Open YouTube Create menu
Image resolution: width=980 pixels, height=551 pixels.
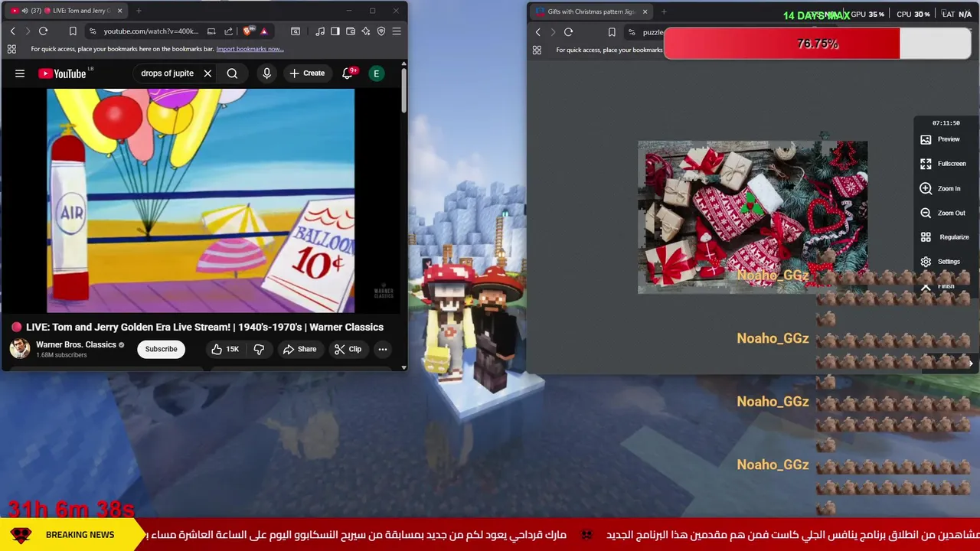(x=307, y=73)
